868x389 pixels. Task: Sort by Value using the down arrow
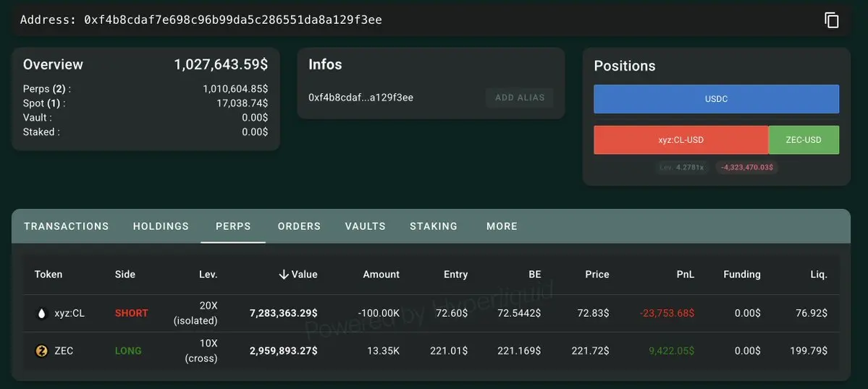[x=284, y=275]
